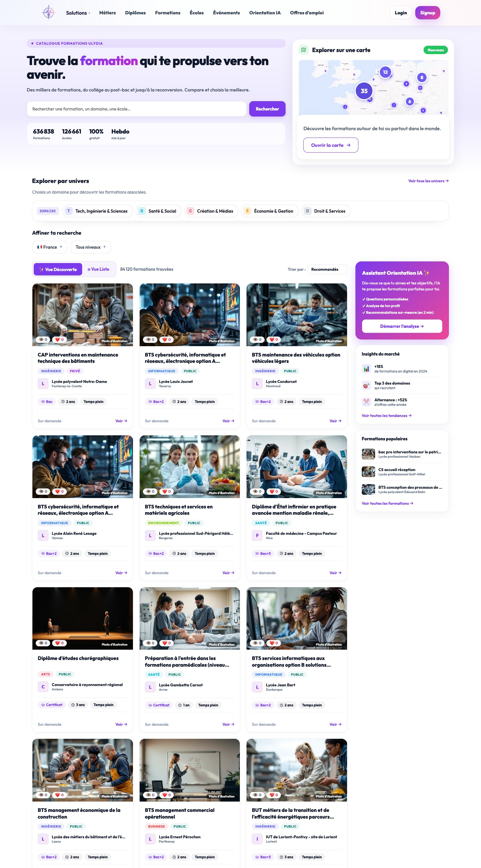Click the 35 cluster marker on the map
481x868 pixels.
364,91
